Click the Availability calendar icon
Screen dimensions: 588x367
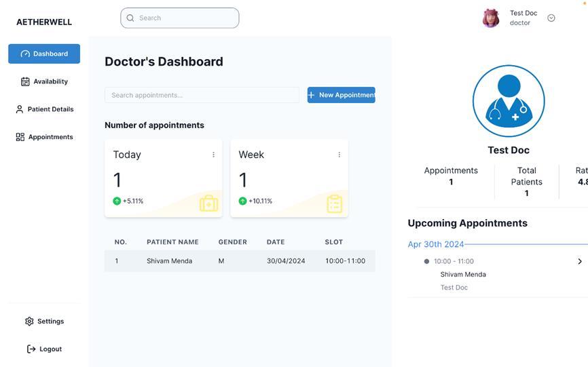25,81
